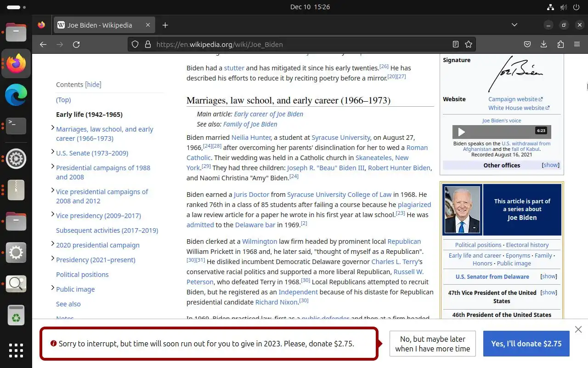Image resolution: width=588 pixels, height=368 pixels.
Task: View the connection padlock details
Action: (147, 45)
